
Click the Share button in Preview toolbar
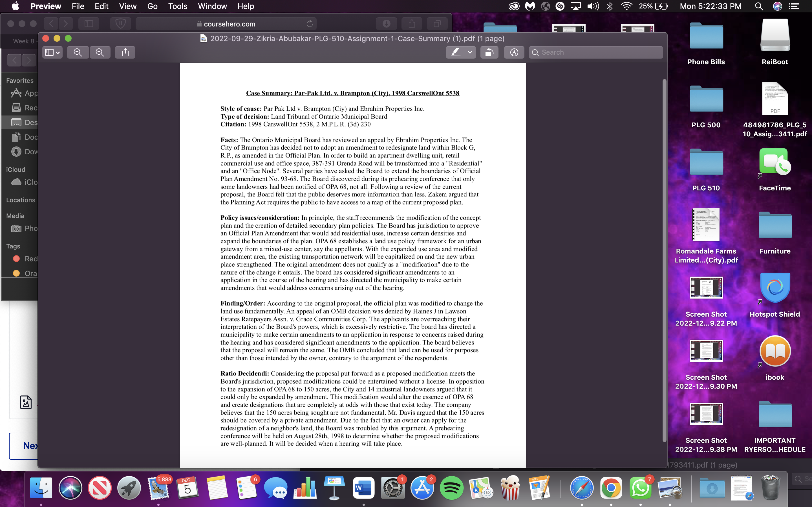(125, 52)
